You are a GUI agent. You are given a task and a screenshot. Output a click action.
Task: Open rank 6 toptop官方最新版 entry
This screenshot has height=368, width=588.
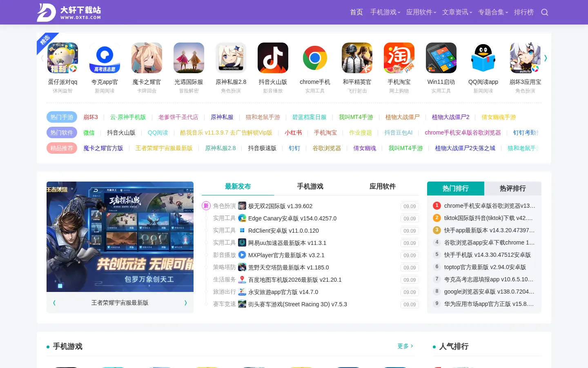[x=485, y=267]
